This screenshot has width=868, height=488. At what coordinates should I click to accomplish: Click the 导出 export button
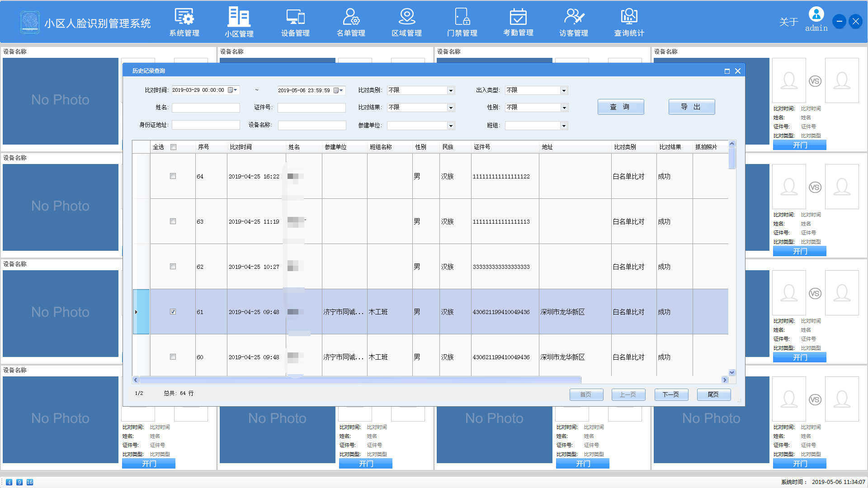pyautogui.click(x=691, y=107)
